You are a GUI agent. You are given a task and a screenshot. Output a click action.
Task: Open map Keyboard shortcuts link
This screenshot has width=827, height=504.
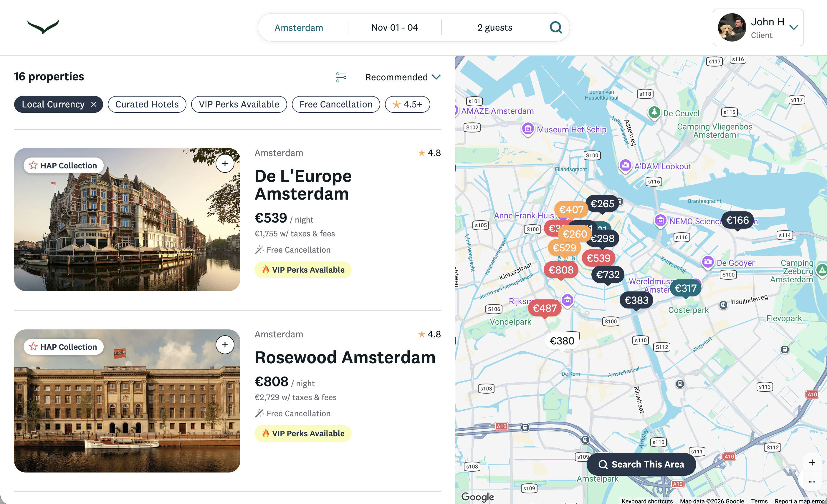pos(647,501)
